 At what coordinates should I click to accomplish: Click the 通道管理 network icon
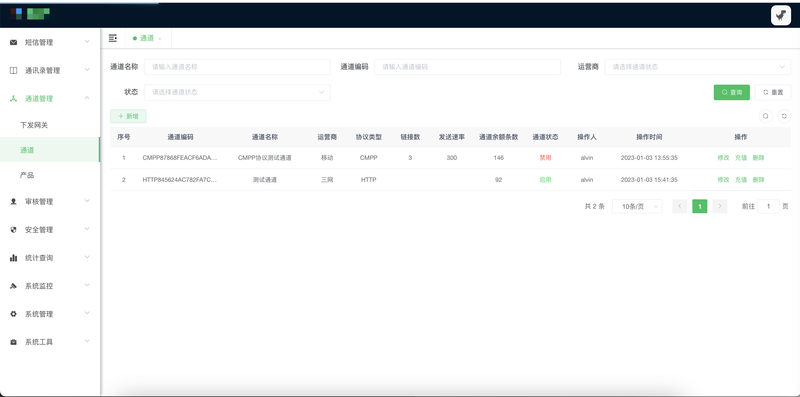[14, 98]
